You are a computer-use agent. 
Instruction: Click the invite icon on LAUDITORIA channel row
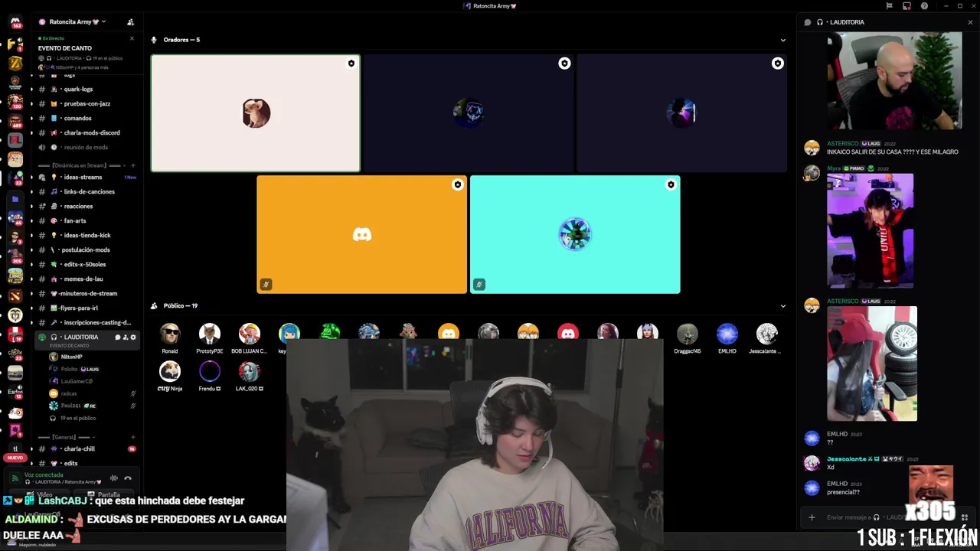pos(126,337)
